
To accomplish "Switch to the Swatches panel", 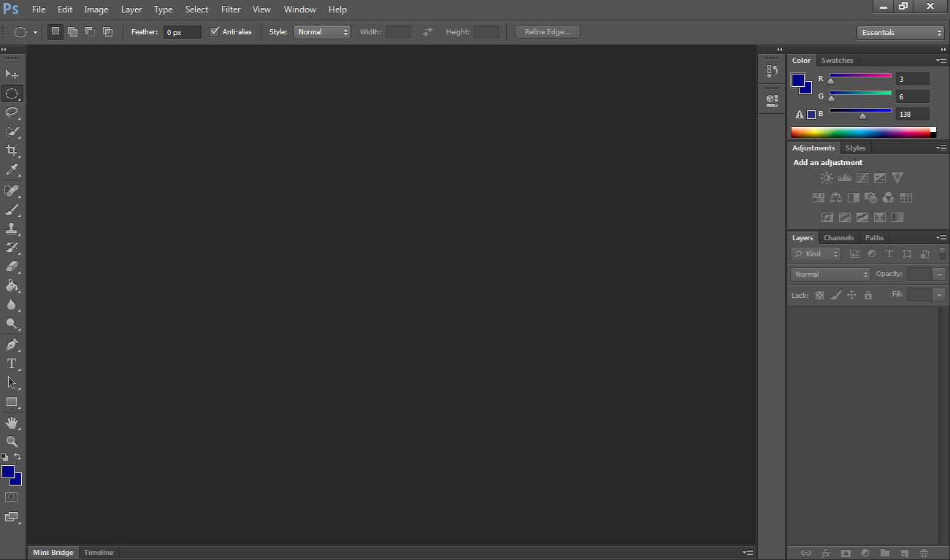I will coord(837,60).
